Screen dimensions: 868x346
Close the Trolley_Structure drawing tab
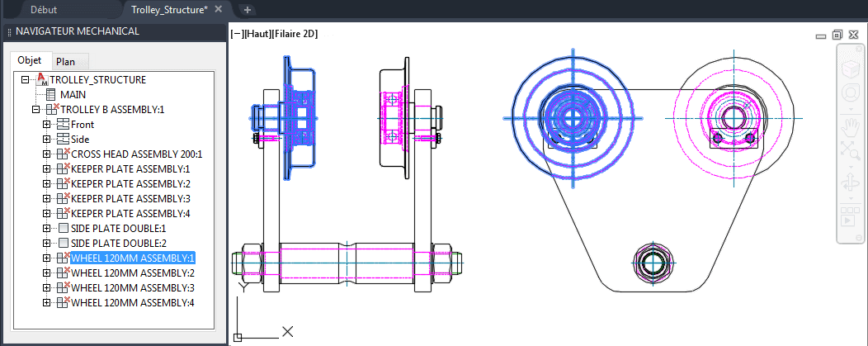[x=219, y=9]
